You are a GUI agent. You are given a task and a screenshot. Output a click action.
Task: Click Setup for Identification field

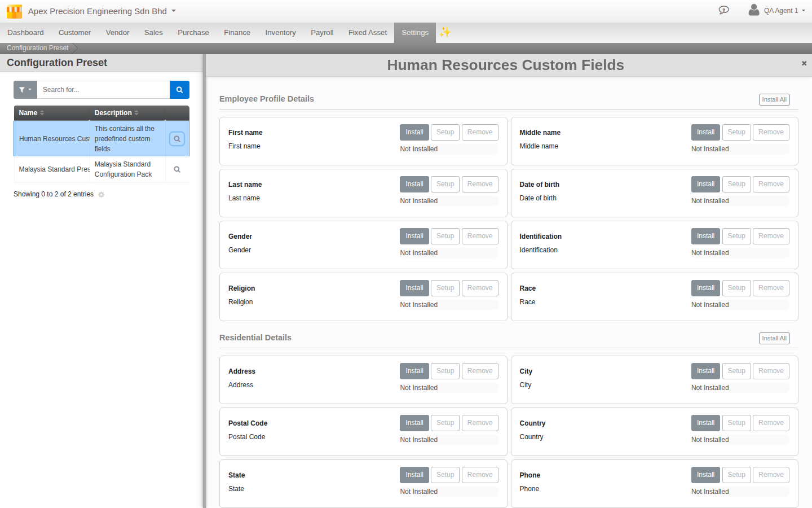736,236
